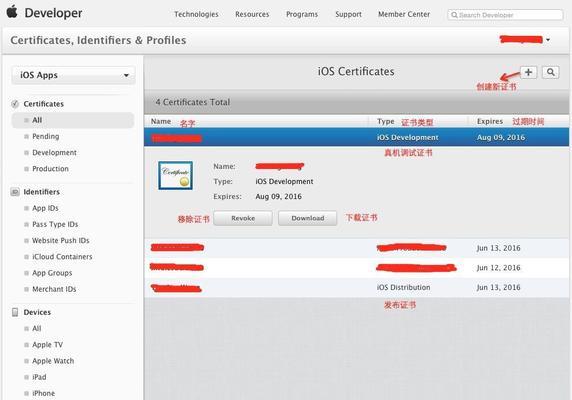Image resolution: width=572 pixels, height=400 pixels.
Task: Open Merchant IDs
Action: 54,289
